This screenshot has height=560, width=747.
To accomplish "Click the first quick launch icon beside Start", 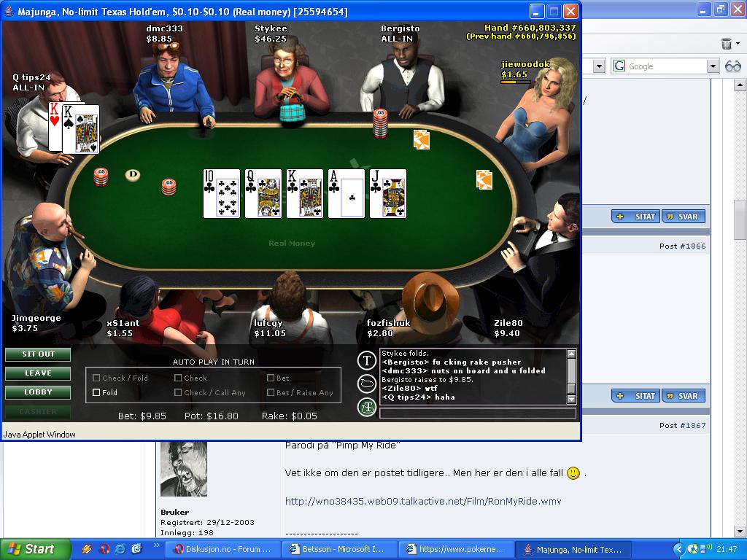I will [x=87, y=549].
